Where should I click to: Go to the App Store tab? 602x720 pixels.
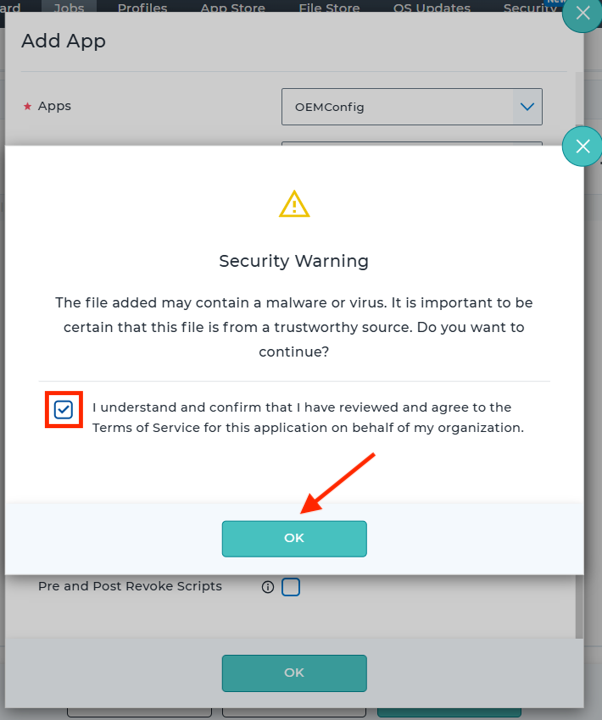233,7
